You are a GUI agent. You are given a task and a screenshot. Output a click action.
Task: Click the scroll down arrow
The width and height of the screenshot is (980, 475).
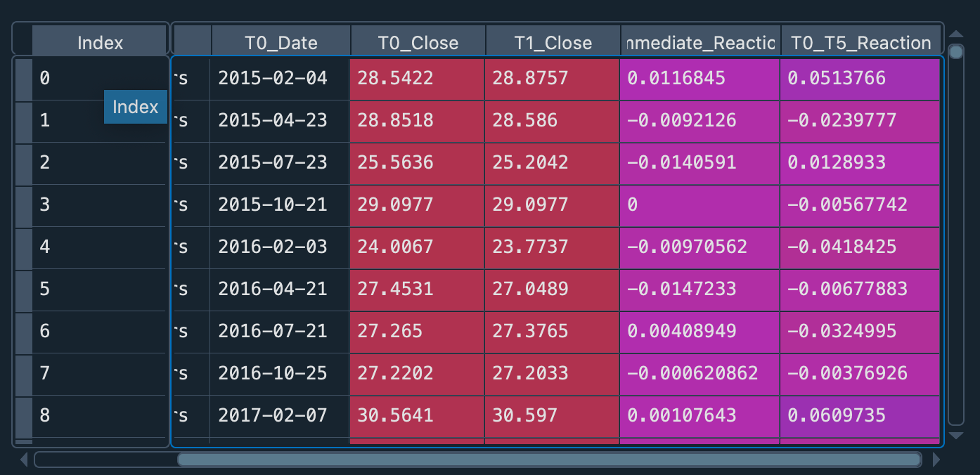pyautogui.click(x=955, y=436)
